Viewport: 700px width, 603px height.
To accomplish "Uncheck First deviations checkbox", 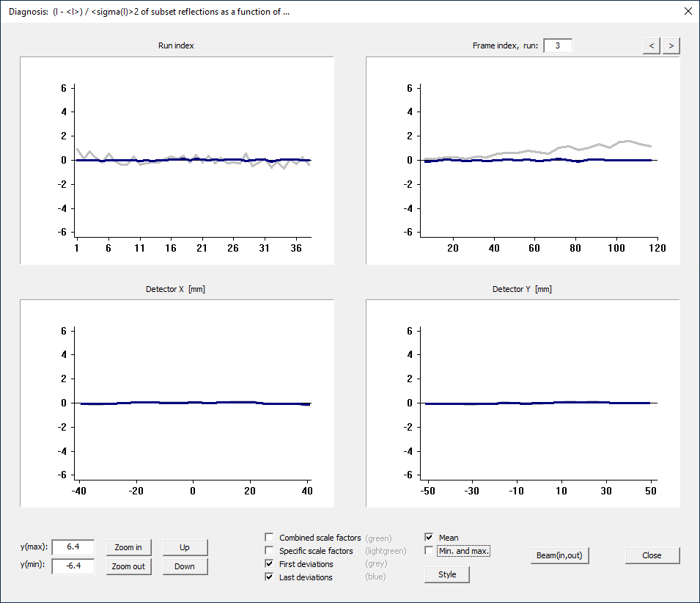I will pyautogui.click(x=270, y=564).
